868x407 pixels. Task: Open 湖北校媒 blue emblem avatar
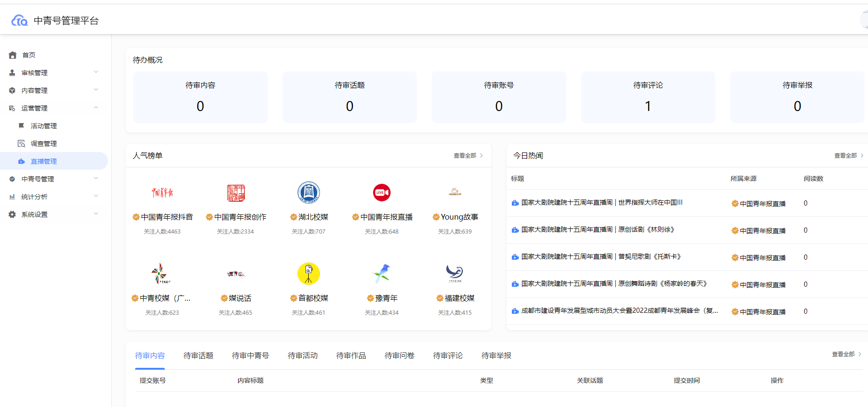(309, 193)
